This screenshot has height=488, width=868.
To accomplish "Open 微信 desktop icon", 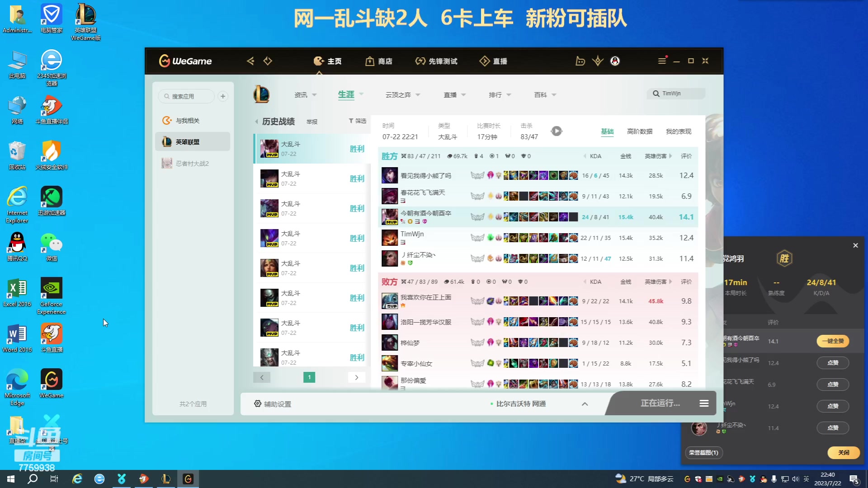I will [52, 247].
